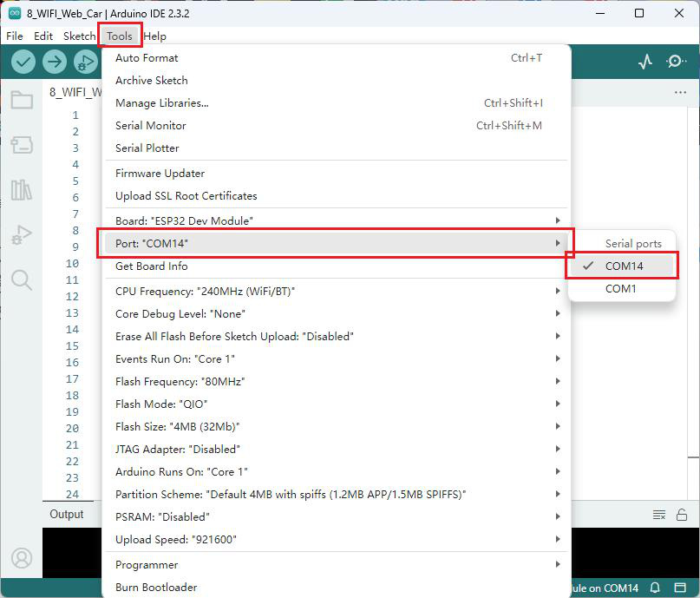This screenshot has height=598, width=700.
Task: Open the Serial Monitor toolbar icon
Action: coord(676,61)
